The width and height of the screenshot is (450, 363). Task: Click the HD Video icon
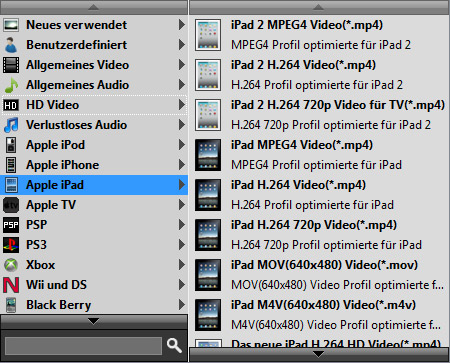[11, 105]
